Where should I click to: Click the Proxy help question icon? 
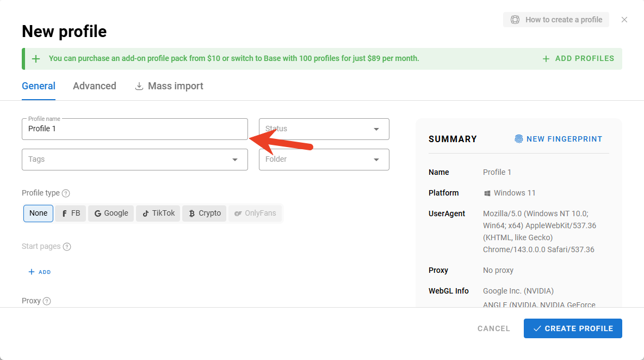coord(47,301)
